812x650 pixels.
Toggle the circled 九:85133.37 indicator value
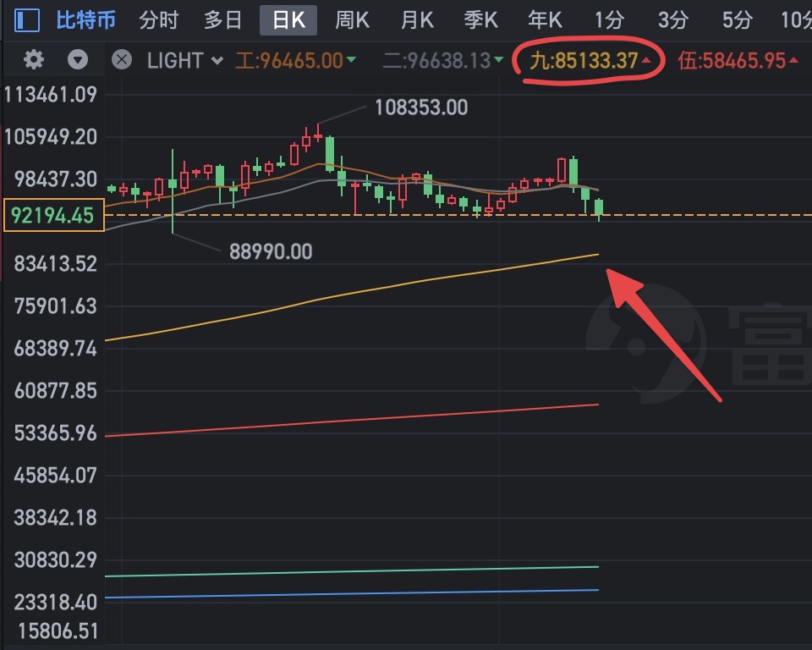coord(590,61)
